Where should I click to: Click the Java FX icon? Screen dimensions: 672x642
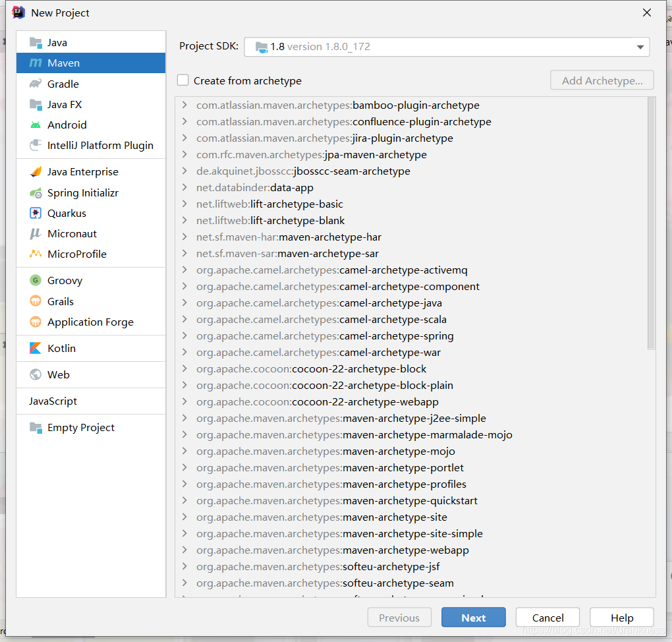point(36,104)
